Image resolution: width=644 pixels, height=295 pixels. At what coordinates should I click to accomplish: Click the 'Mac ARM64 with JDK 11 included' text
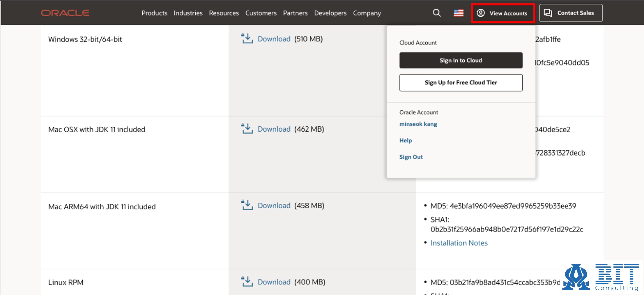(102, 207)
